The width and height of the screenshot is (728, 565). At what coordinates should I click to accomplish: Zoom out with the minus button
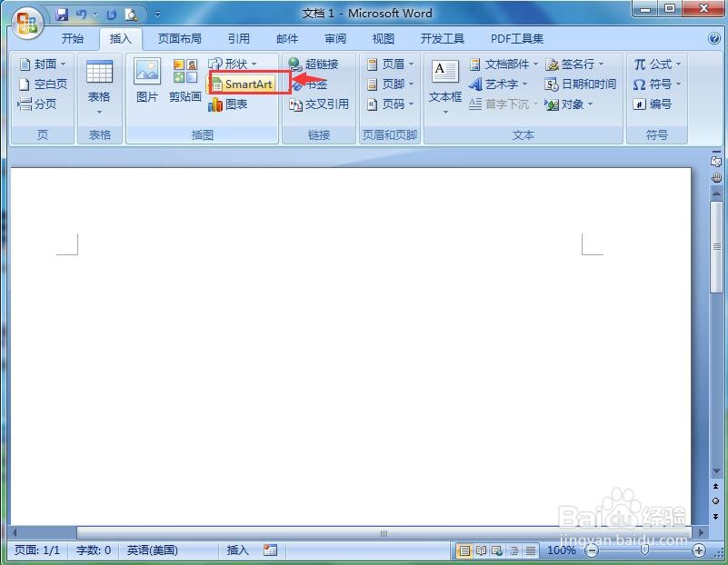tap(592, 550)
